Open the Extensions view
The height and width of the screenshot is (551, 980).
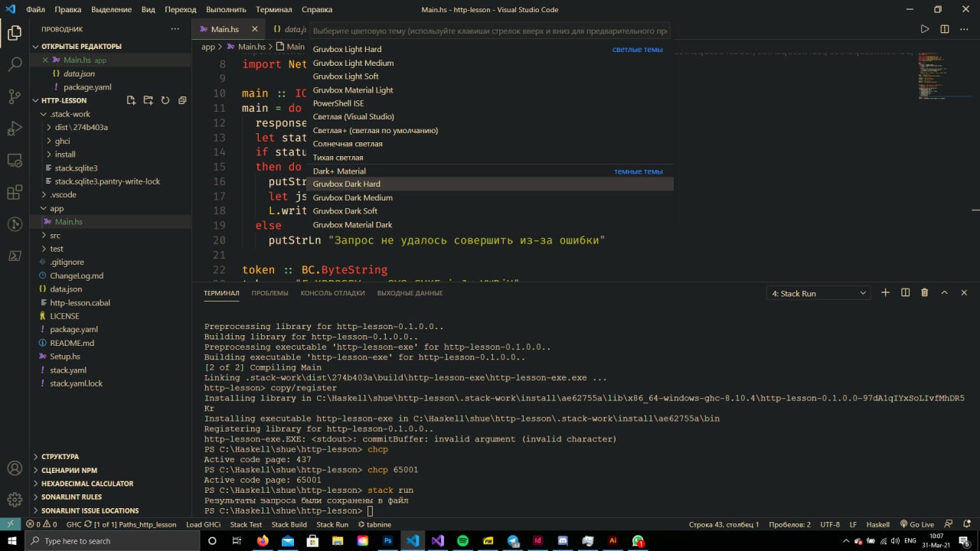15,192
